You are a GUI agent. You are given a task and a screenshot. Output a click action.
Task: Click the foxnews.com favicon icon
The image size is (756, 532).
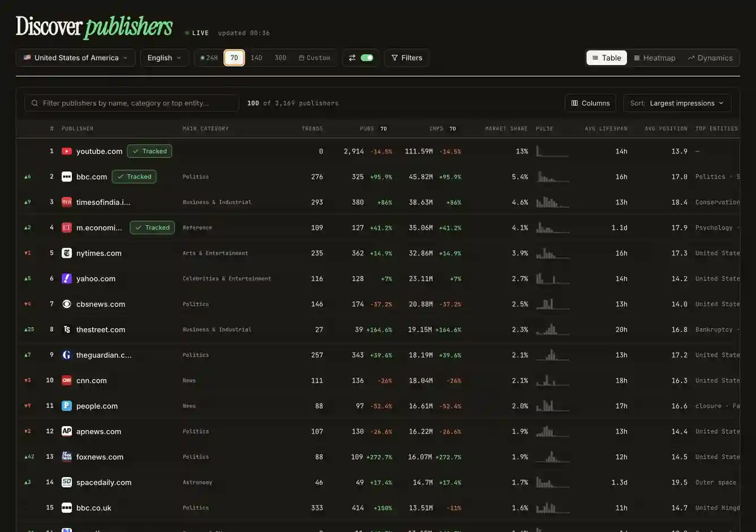pos(67,457)
